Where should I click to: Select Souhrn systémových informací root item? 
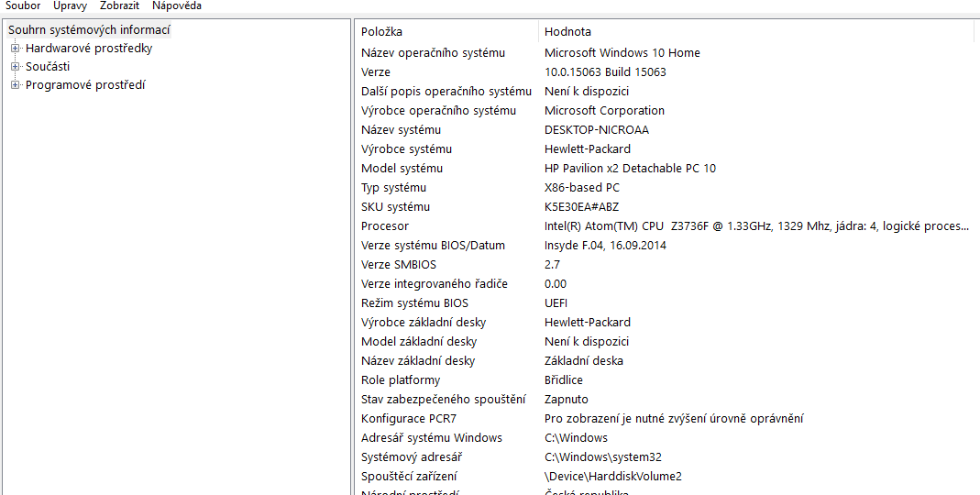pos(89,30)
